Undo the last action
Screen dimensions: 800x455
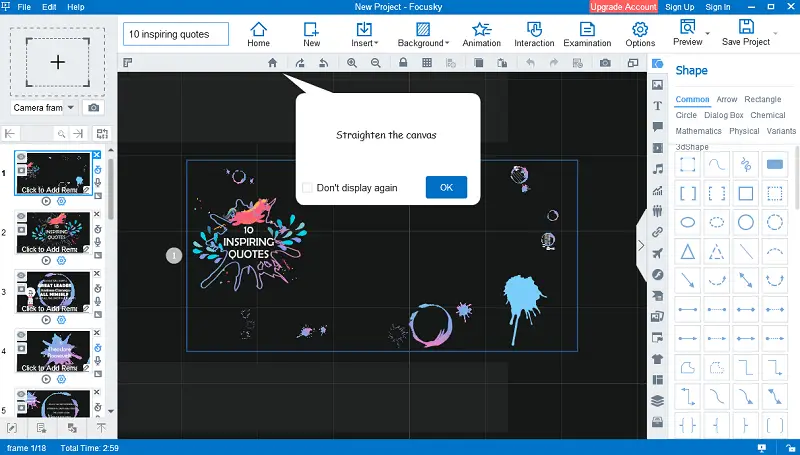531,63
